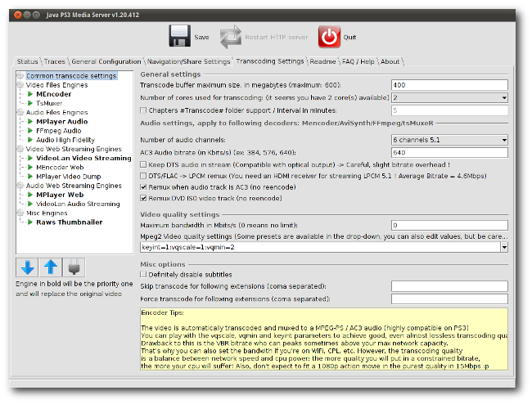Select Raws Thumbnailer under Misc Engines
This screenshot has width=532, height=404.
tap(70, 222)
